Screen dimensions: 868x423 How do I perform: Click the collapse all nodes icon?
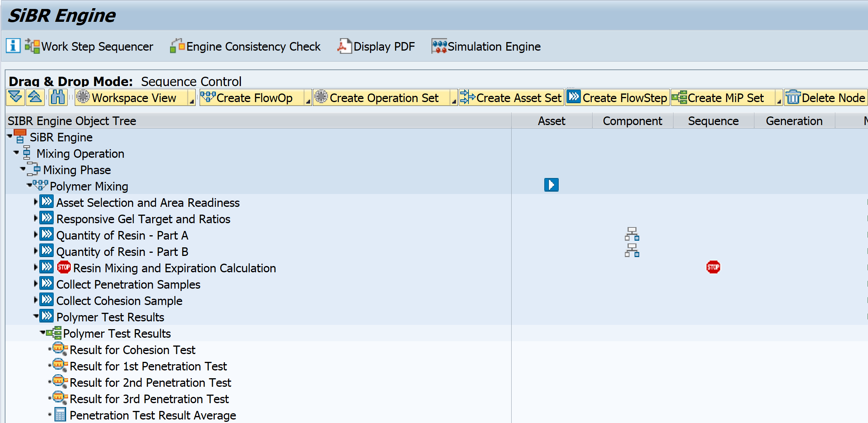click(x=35, y=97)
